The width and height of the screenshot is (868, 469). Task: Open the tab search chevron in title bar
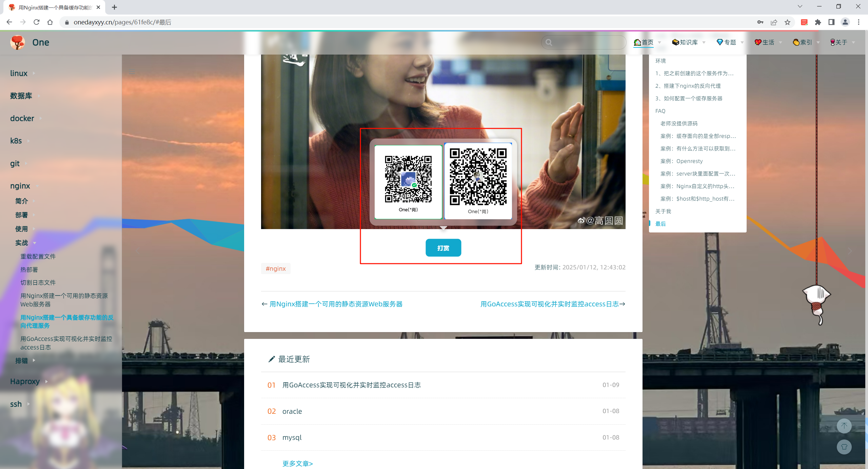[800, 6]
